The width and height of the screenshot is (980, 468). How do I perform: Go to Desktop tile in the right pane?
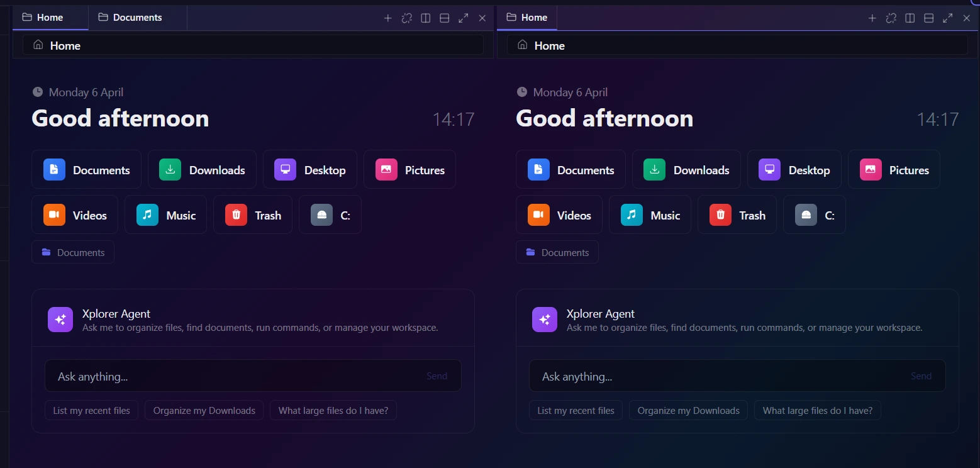(794, 169)
